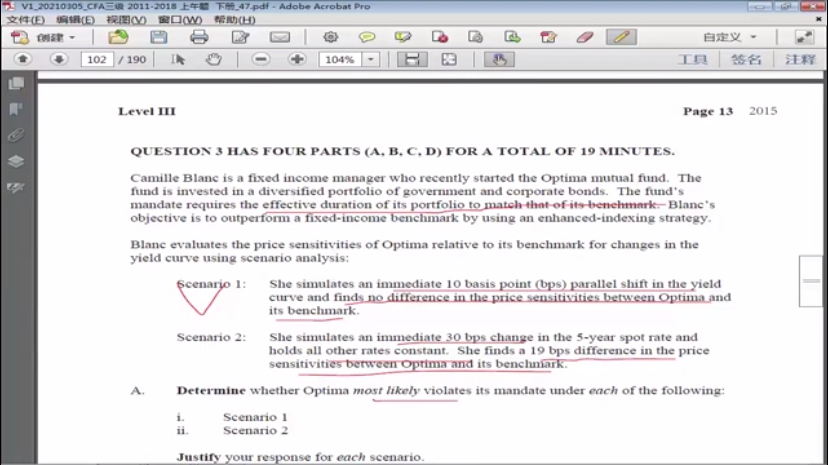Zoom out with minus button
This screenshot has width=828, height=465.
(261, 59)
